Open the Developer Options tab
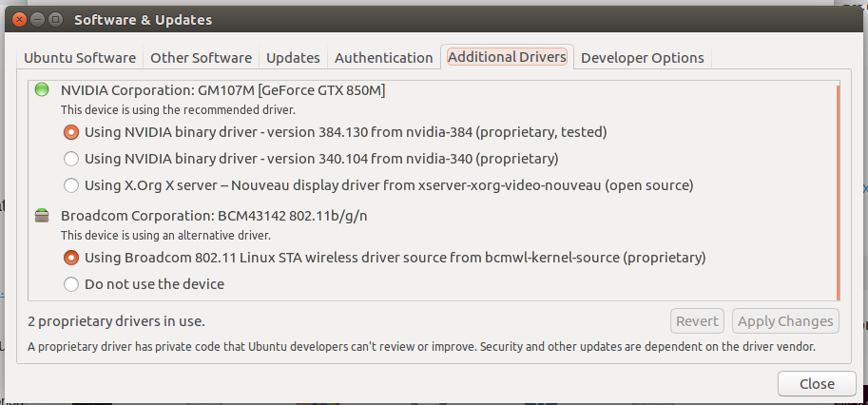 click(642, 58)
